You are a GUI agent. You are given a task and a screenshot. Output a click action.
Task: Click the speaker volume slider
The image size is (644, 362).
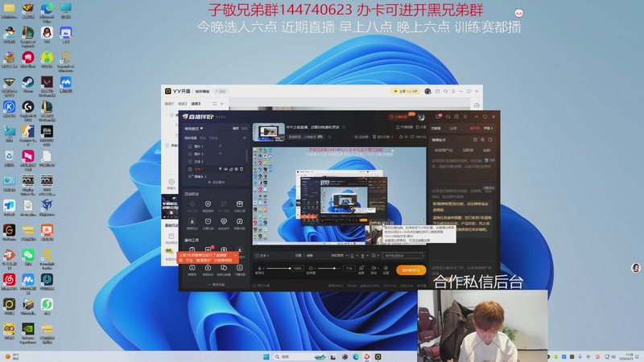328,269
